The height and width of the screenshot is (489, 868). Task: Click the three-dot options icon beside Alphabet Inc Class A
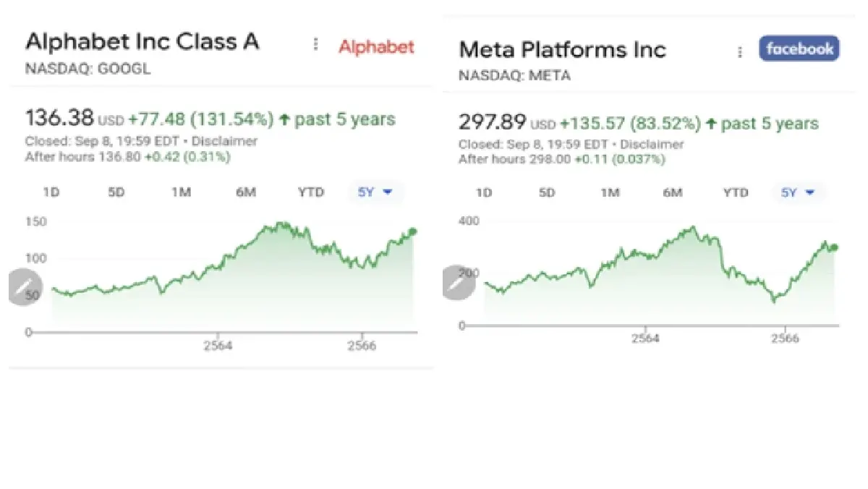coord(315,44)
